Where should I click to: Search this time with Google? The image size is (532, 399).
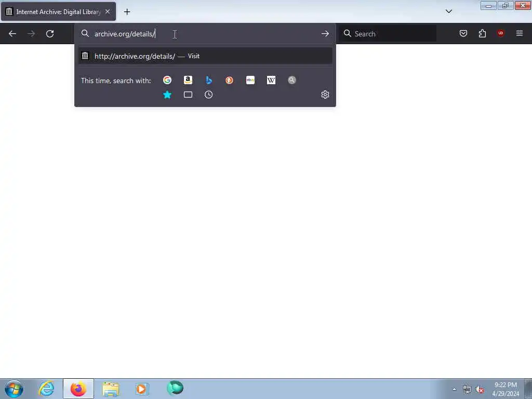coord(167,80)
